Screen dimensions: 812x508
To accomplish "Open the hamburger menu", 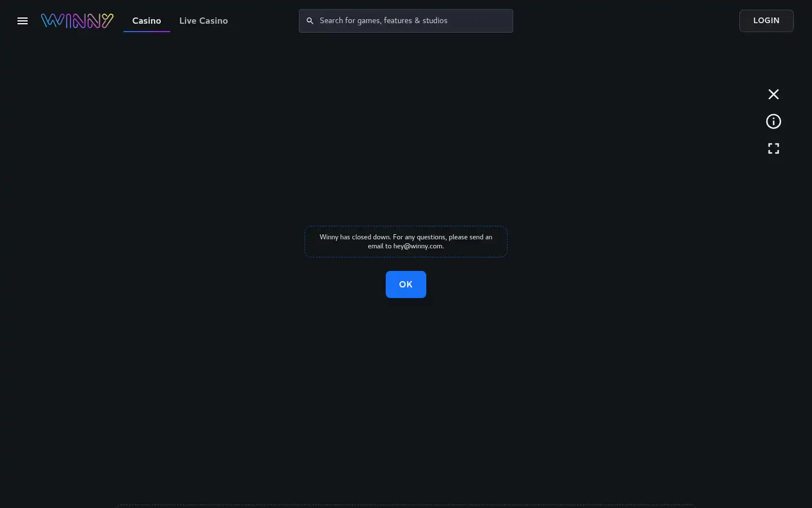I will point(23,21).
